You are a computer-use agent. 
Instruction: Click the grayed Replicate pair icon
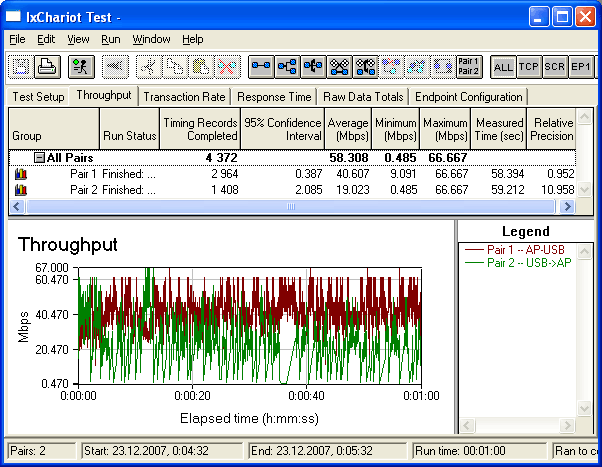tap(392, 67)
